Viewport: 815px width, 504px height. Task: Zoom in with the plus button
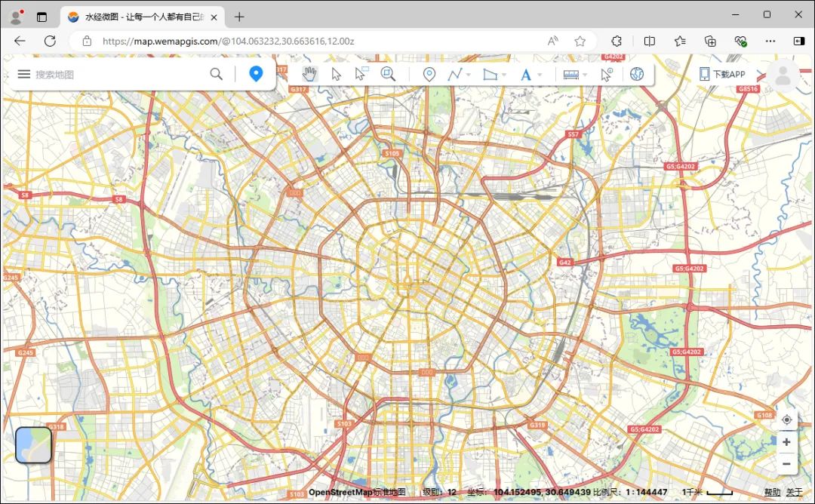click(x=787, y=442)
